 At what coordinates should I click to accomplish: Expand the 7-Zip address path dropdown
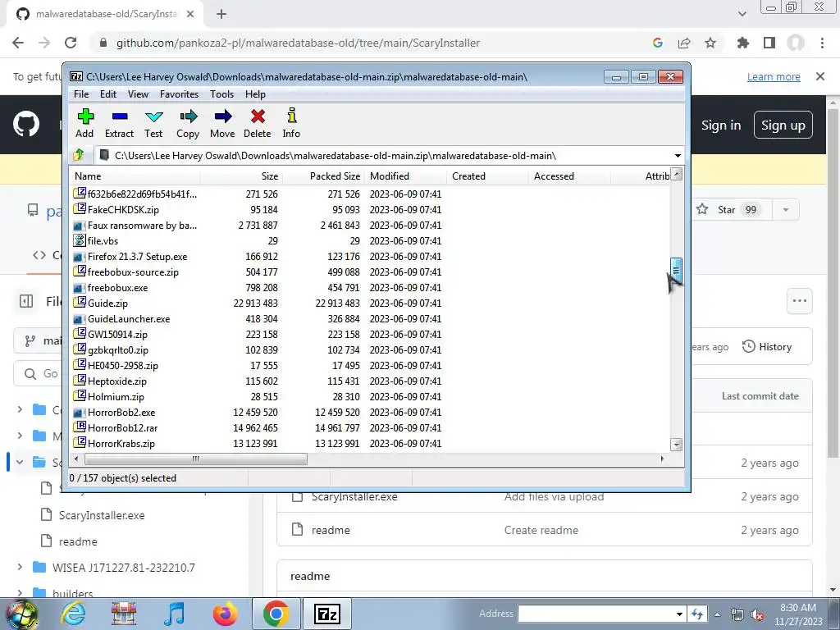coord(678,156)
